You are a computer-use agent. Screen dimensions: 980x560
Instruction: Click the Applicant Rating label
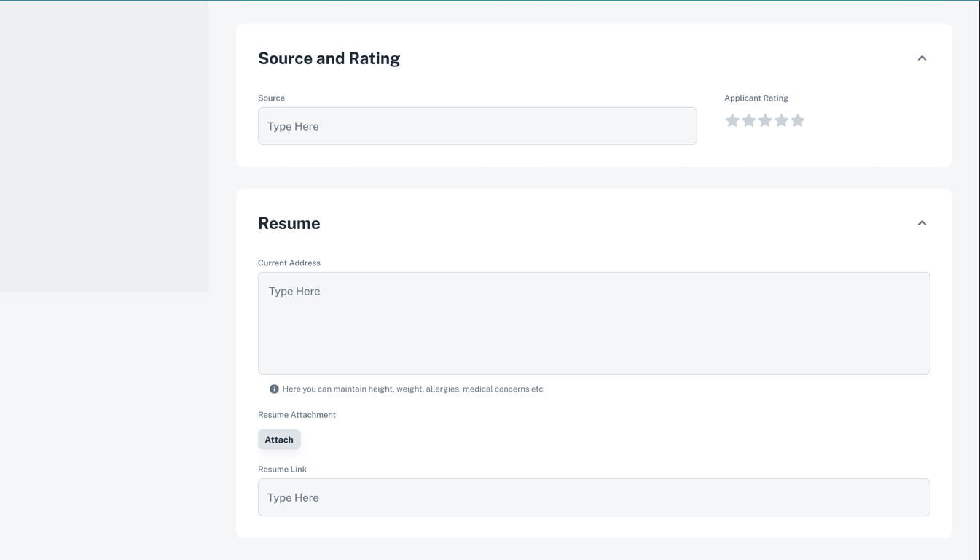pyautogui.click(x=756, y=98)
